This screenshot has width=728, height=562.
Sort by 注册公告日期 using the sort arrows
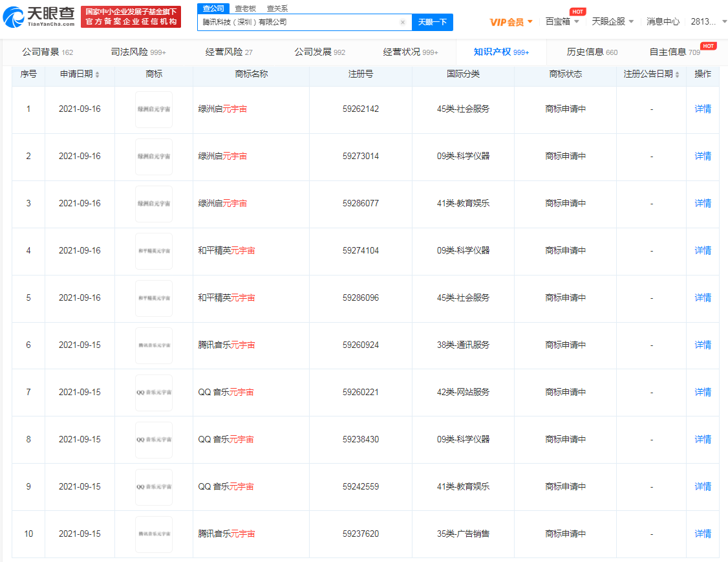click(677, 74)
